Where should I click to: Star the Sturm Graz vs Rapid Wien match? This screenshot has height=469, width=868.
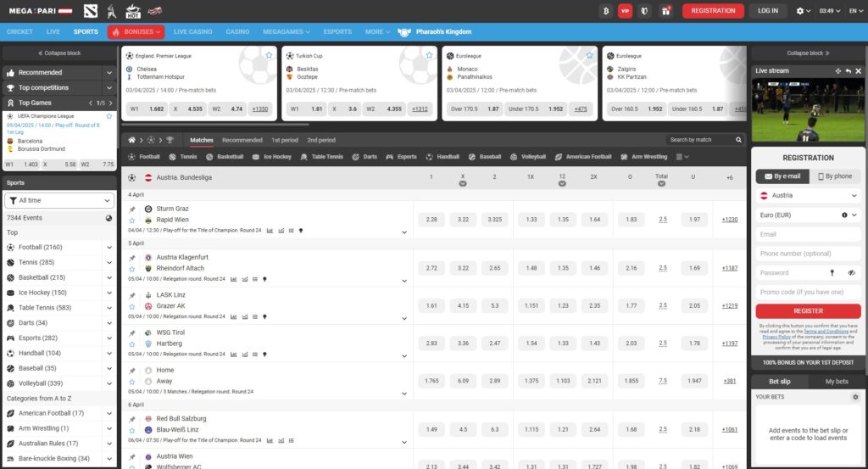(x=131, y=221)
